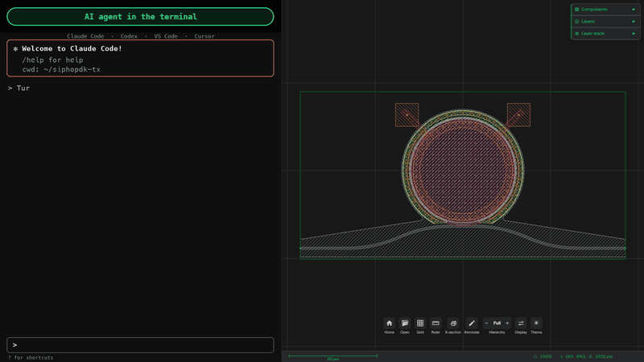
Task: Click the 20 µm scale bar
Action: point(332,356)
